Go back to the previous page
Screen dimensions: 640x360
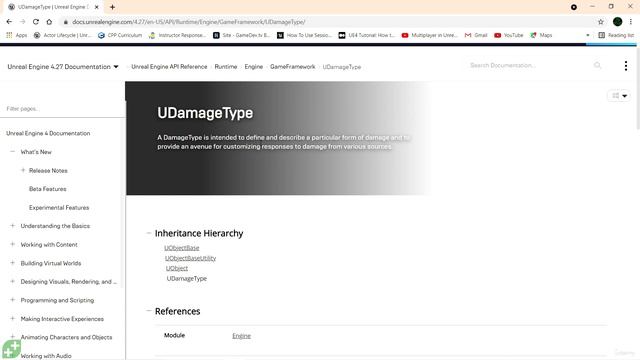point(9,22)
